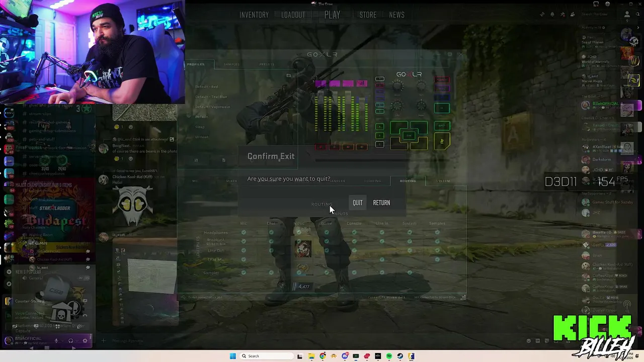Viewport: 644px width, 362px height.
Task: Open Discord threads icon
Action: [542, 15]
